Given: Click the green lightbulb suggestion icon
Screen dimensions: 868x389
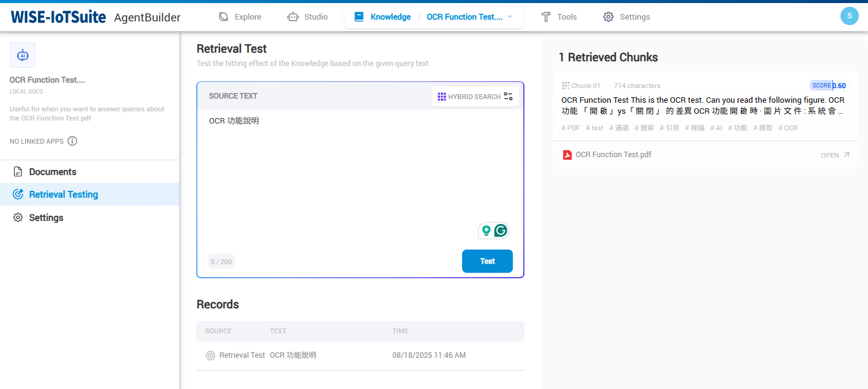Looking at the screenshot, I should click(x=487, y=231).
